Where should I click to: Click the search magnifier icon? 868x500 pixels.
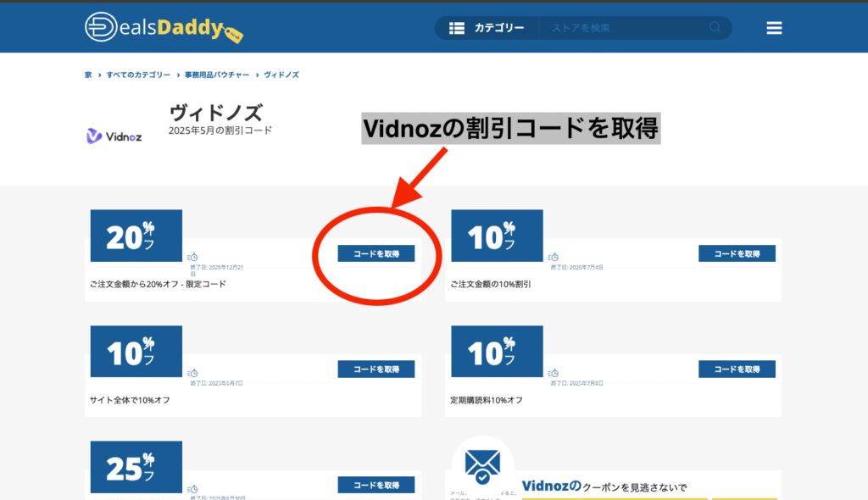pos(715,27)
